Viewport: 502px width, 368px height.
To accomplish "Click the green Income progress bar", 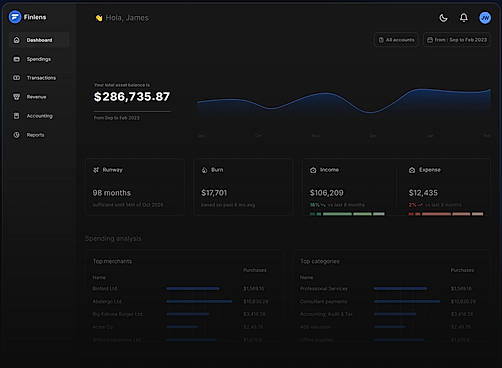I will pos(347,214).
